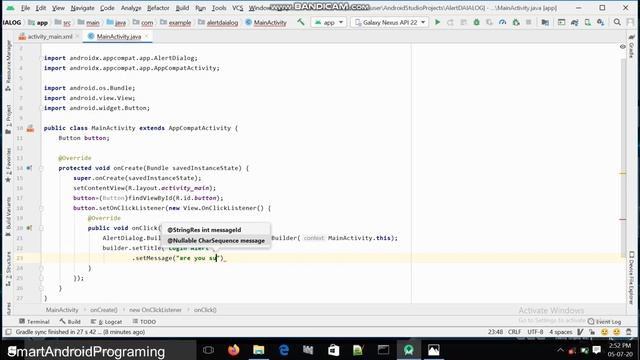Open the CRLF line separator selector

[514, 332]
